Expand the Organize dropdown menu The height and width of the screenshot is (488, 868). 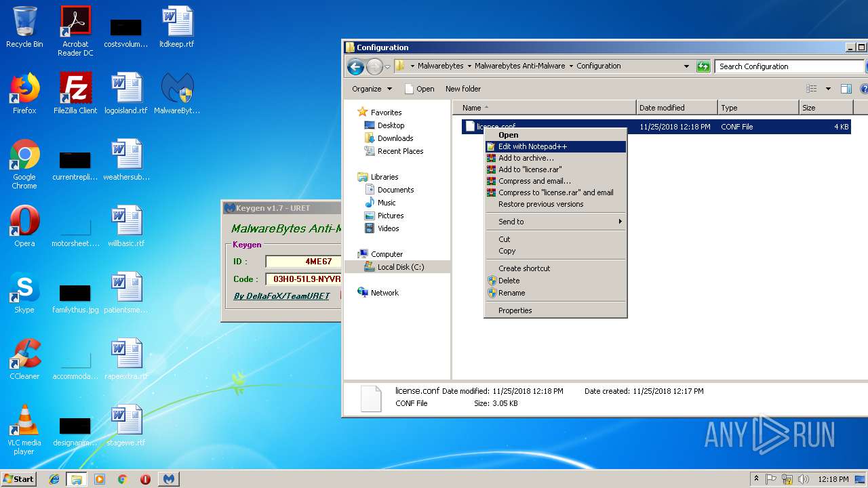pyautogui.click(x=372, y=89)
